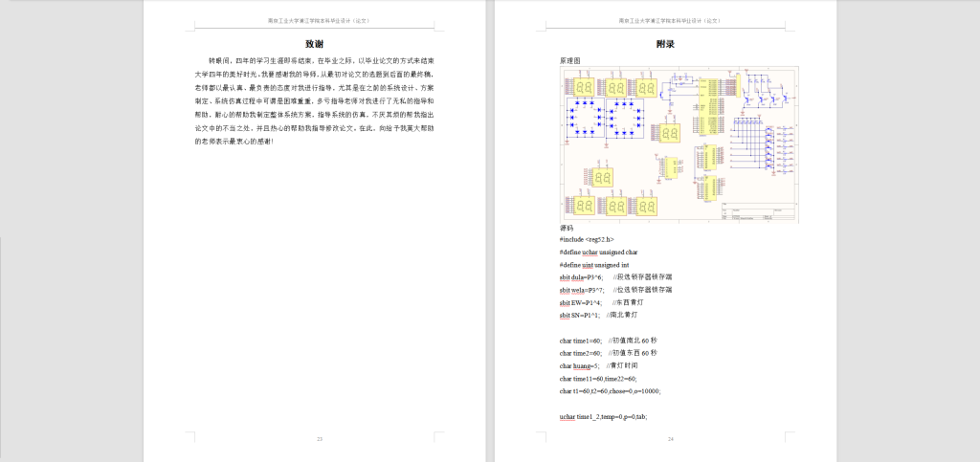Click the 原理图 label above the schematic

(x=570, y=61)
